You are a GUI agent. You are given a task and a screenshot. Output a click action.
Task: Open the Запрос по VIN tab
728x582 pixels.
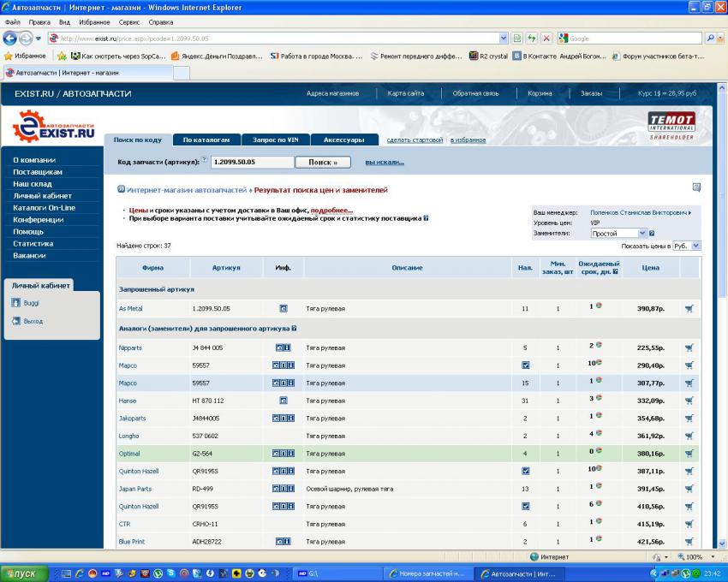pos(275,140)
